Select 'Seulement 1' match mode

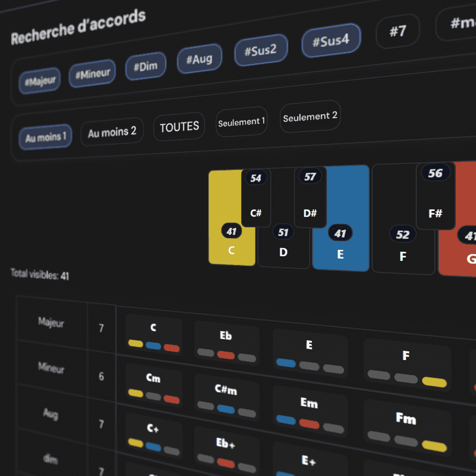coord(241,122)
